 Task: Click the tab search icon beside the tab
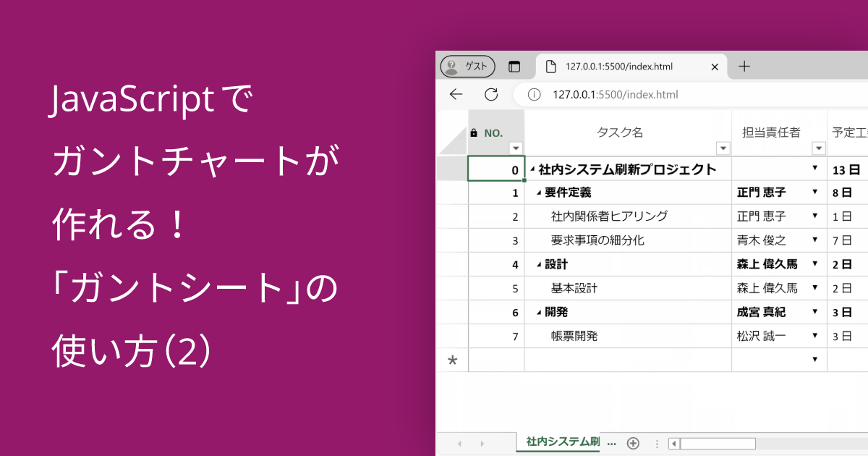click(x=515, y=66)
